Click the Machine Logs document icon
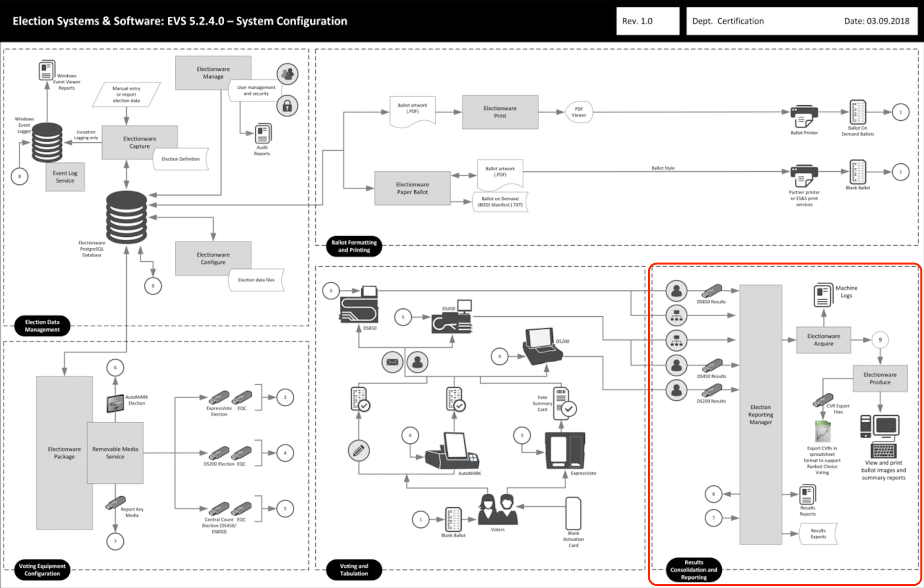 [x=823, y=295]
